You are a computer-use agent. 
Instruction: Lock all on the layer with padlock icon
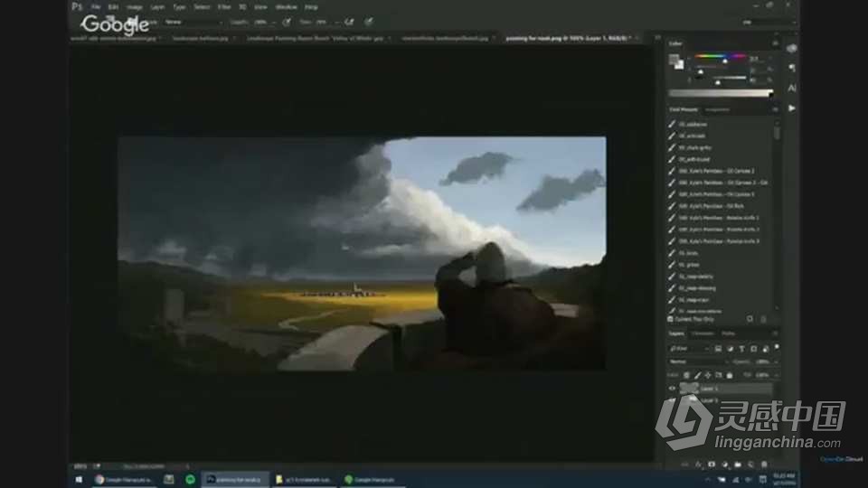730,375
